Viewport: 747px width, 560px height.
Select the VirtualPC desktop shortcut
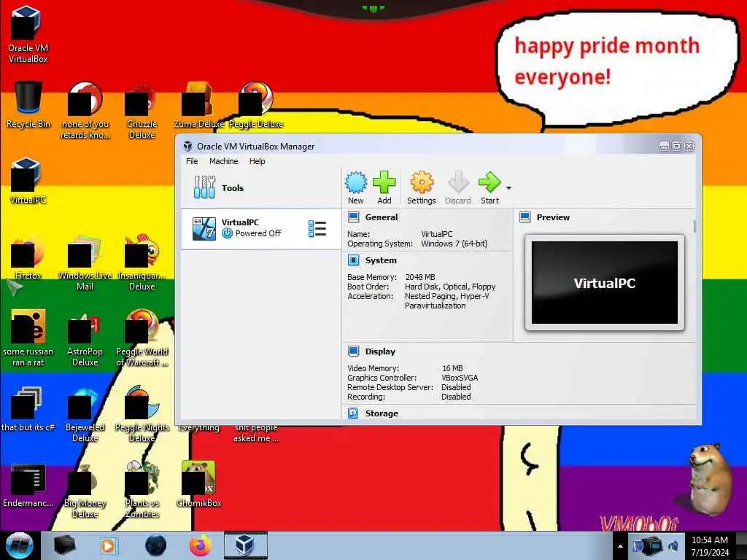(28, 181)
